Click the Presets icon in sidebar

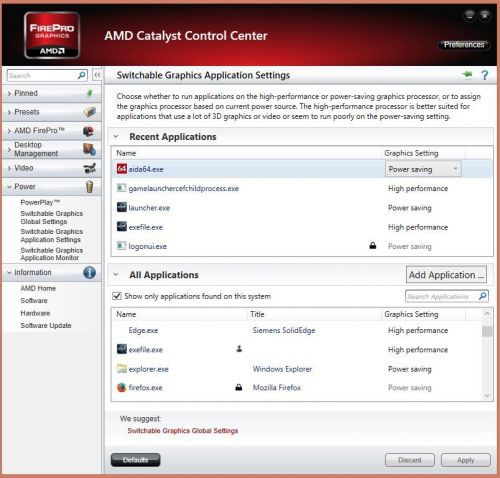tap(90, 112)
